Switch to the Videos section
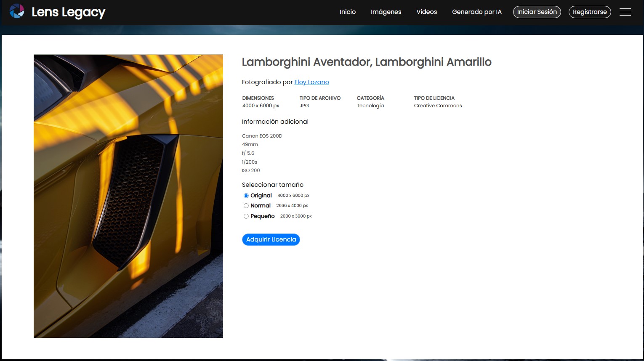Screen dimensions: 644x361 tap(426, 12)
